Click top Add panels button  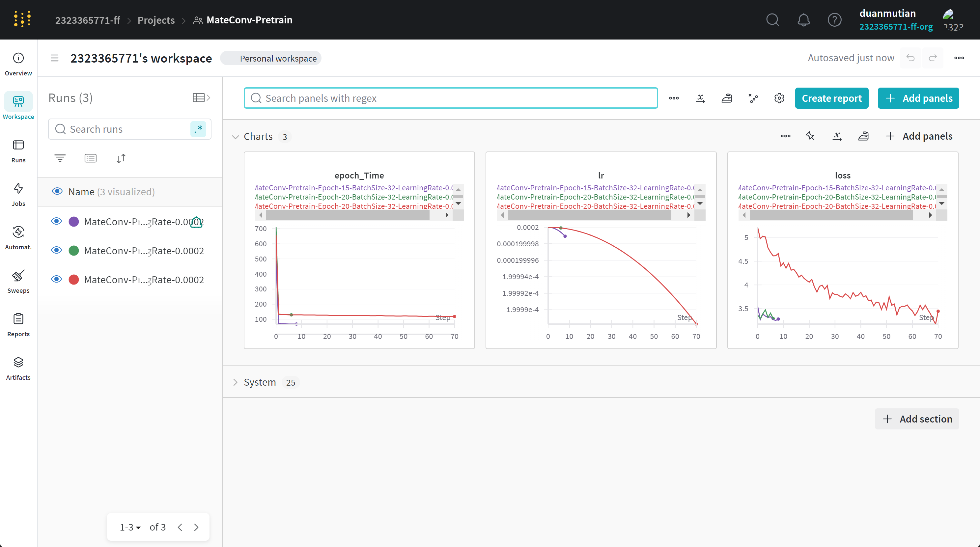point(918,98)
